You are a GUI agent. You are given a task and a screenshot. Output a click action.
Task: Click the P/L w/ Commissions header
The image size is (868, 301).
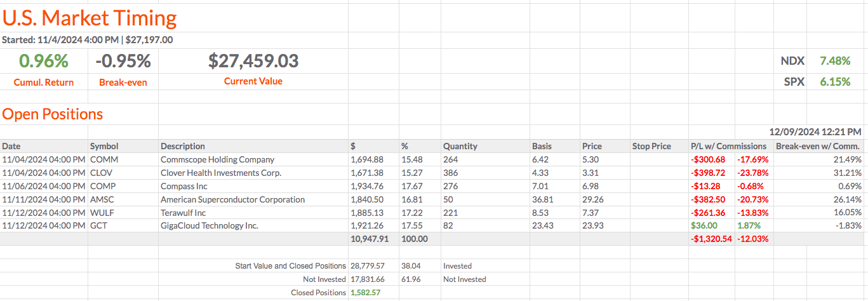(728, 146)
